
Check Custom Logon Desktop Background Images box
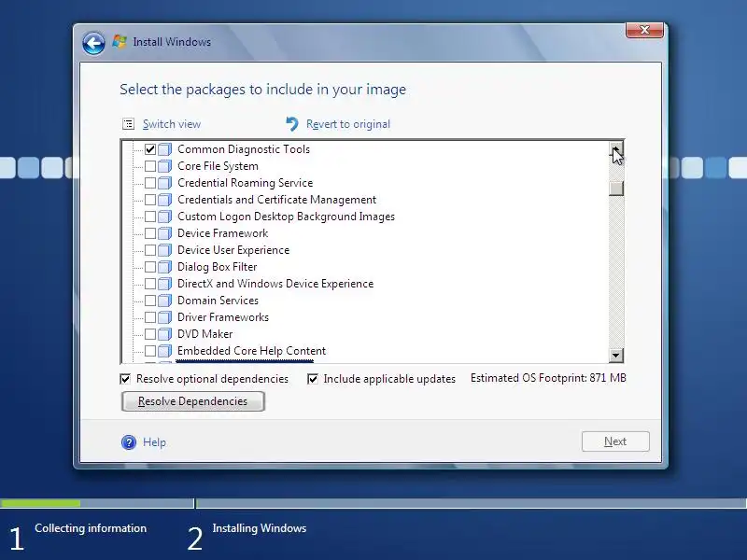point(150,217)
